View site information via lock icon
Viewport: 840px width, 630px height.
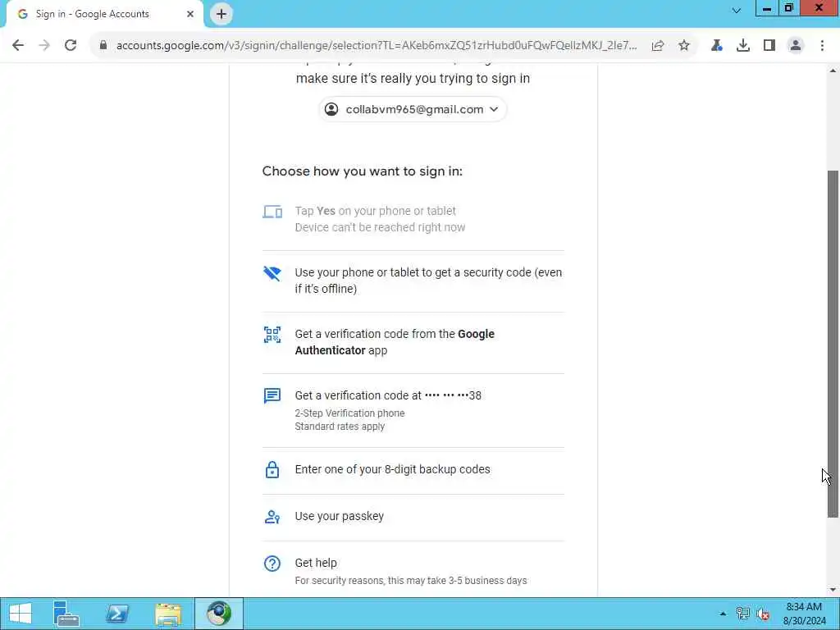click(103, 46)
